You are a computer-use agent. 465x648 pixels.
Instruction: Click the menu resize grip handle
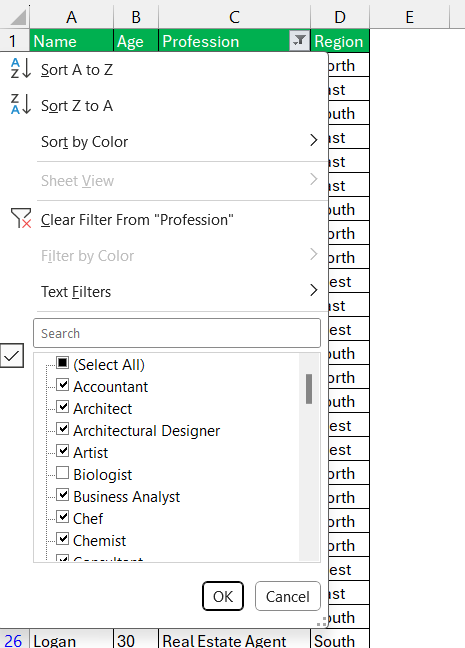pos(321,624)
